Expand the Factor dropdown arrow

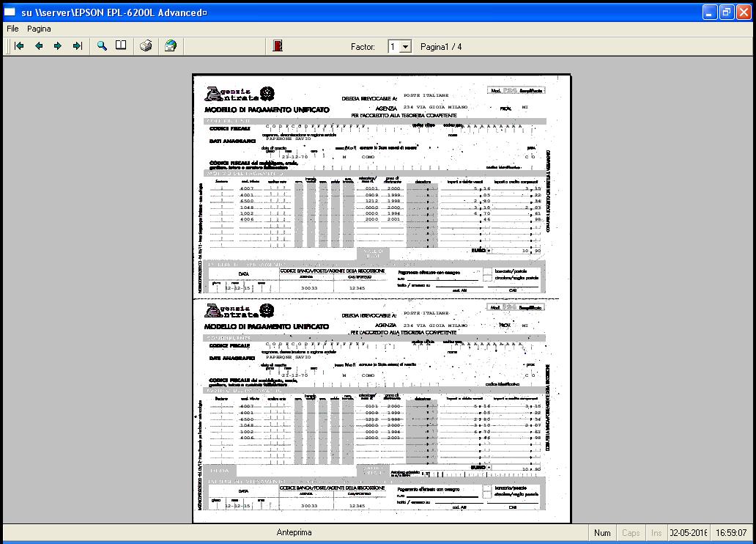point(406,47)
